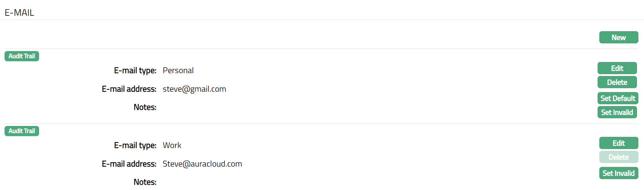The image size is (644, 190).
Task: Click the Personal e-mail type value
Action: point(178,70)
